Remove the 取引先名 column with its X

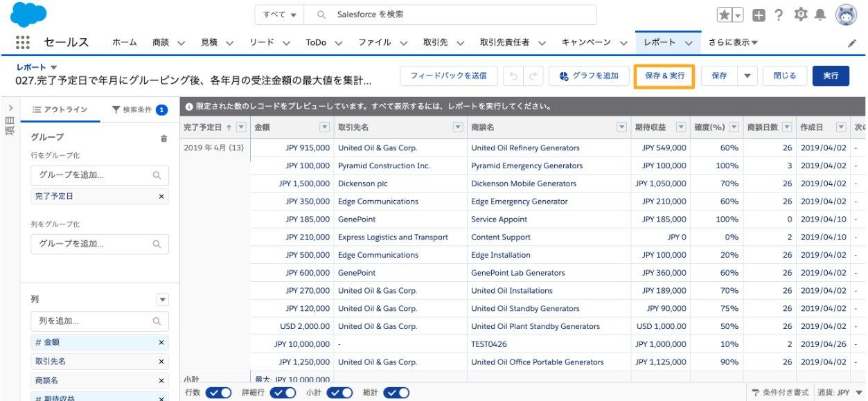(161, 362)
